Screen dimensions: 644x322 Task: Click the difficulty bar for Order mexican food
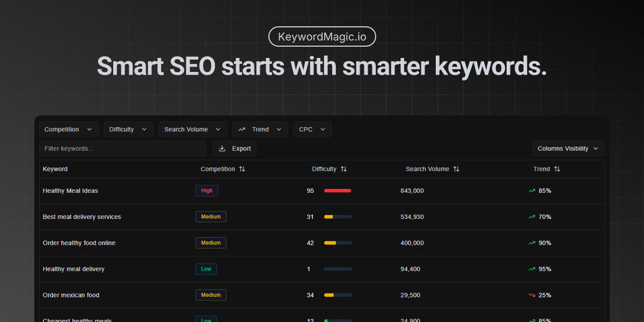coord(338,295)
